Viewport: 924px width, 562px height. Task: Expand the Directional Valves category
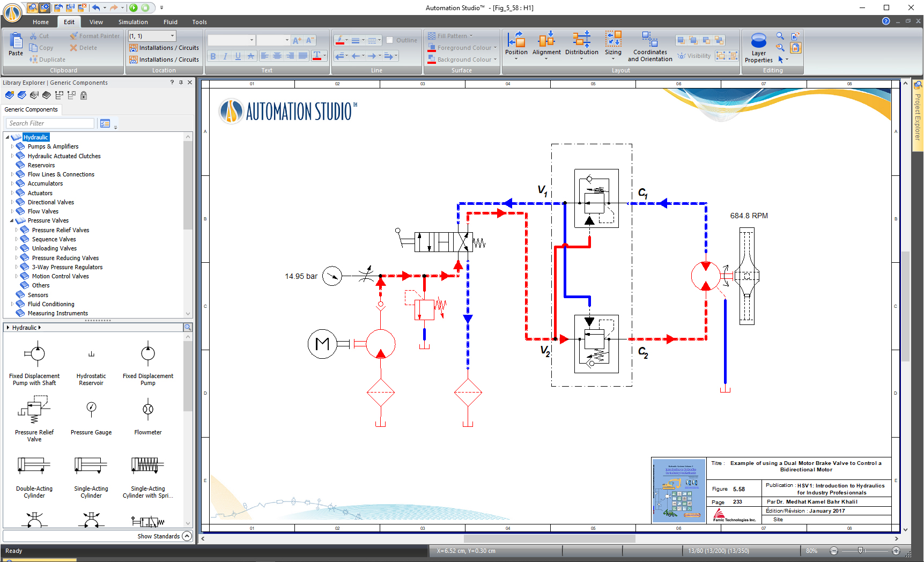[x=12, y=202]
